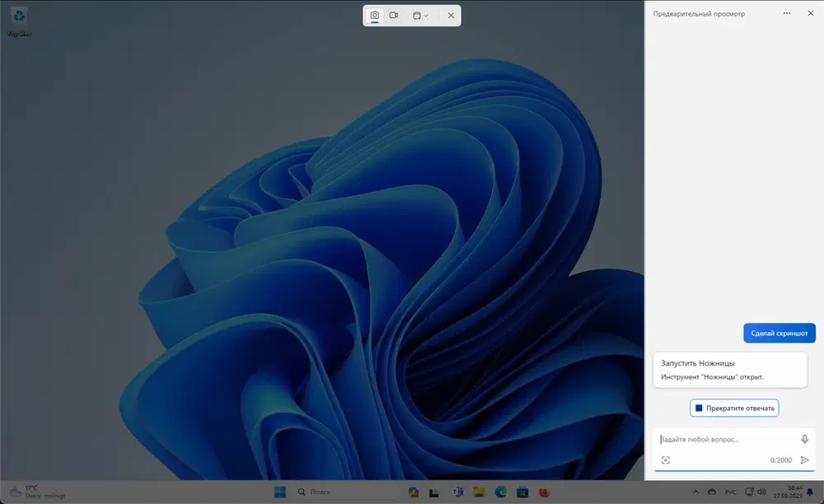Screen dimensions: 824x504
Task: Click the "0/2000" character counter
Action: point(781,460)
